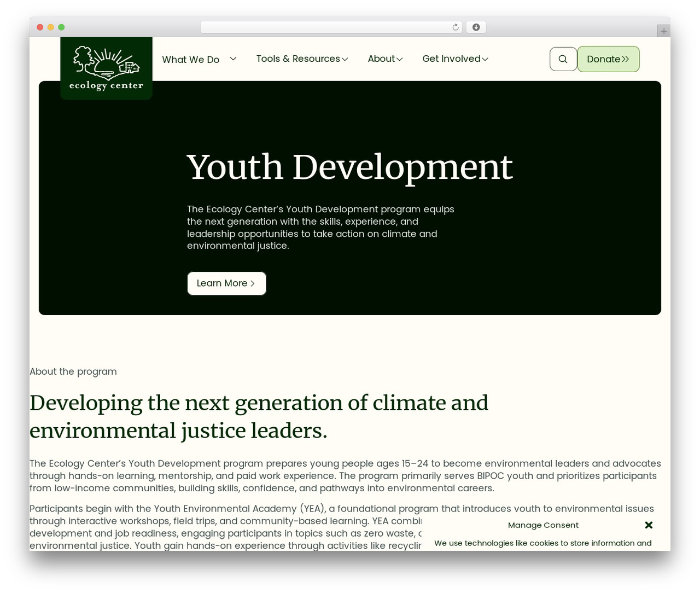Image resolution: width=700 pixels, height=593 pixels.
Task: Click the Learn More button
Action: tap(226, 283)
